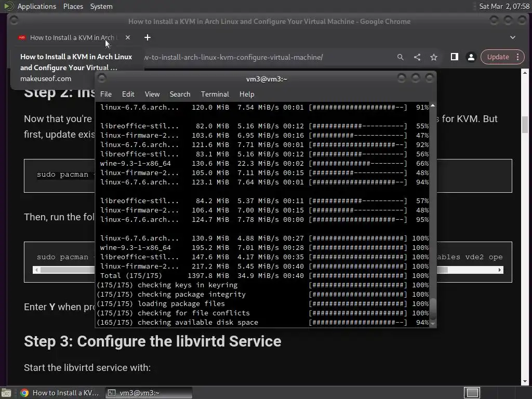Click the terminal title vm3@vm3:~
Viewport: 532px width, 399px height.
[x=267, y=79]
